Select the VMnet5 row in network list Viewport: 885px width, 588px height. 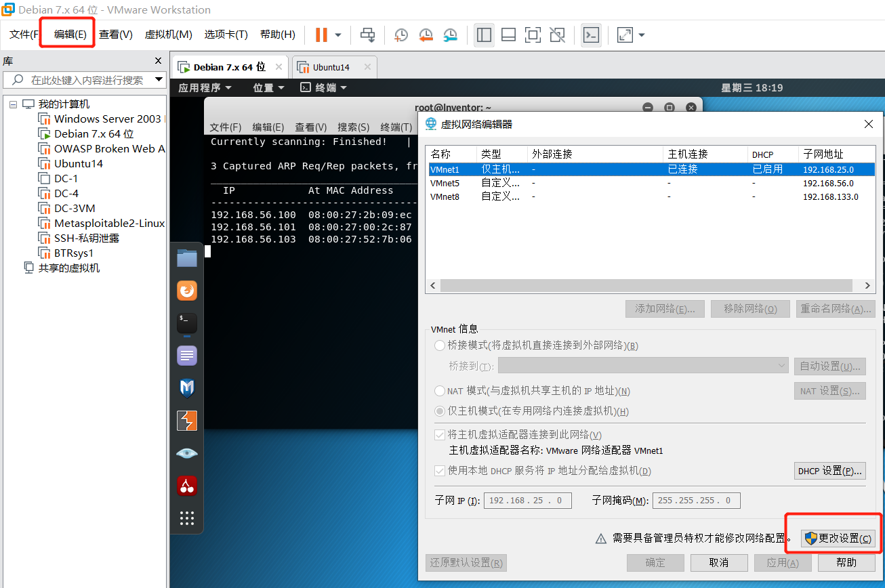pyautogui.click(x=651, y=183)
